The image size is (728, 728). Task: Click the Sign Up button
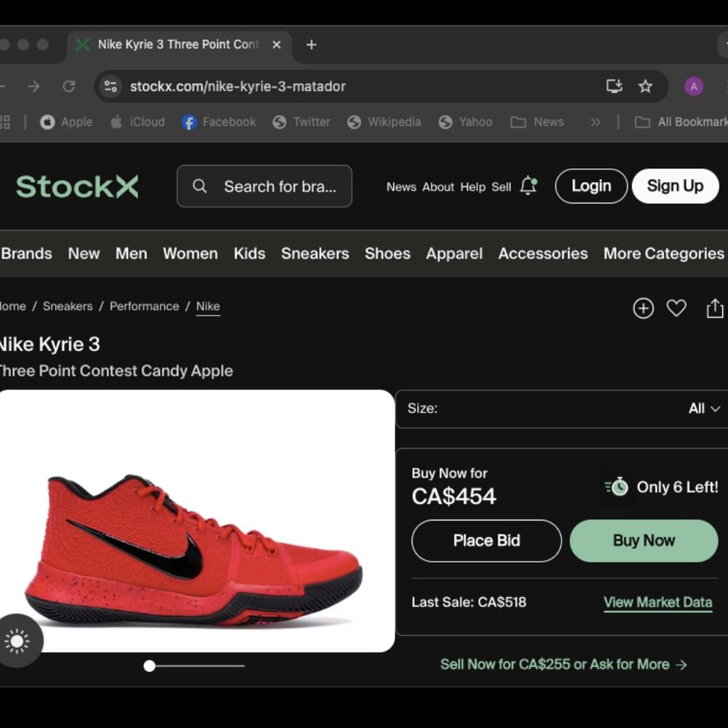(675, 186)
